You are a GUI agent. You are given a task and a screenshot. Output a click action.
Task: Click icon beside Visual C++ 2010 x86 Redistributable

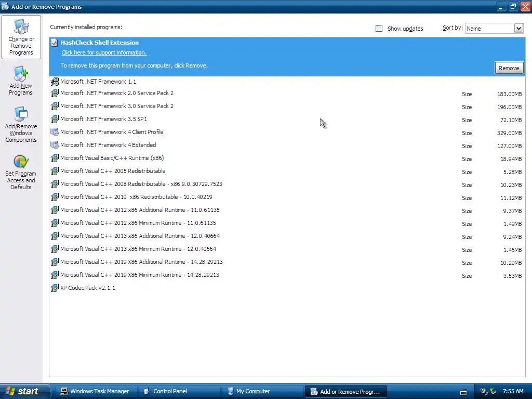coord(54,197)
